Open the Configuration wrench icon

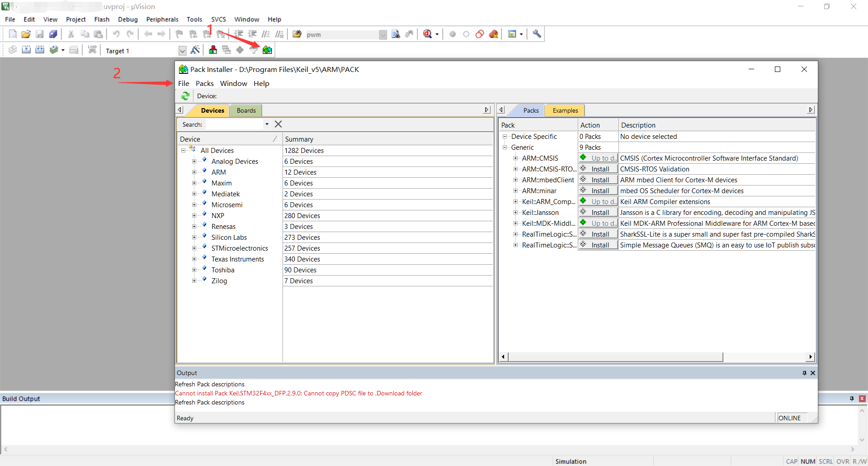pyautogui.click(x=537, y=34)
